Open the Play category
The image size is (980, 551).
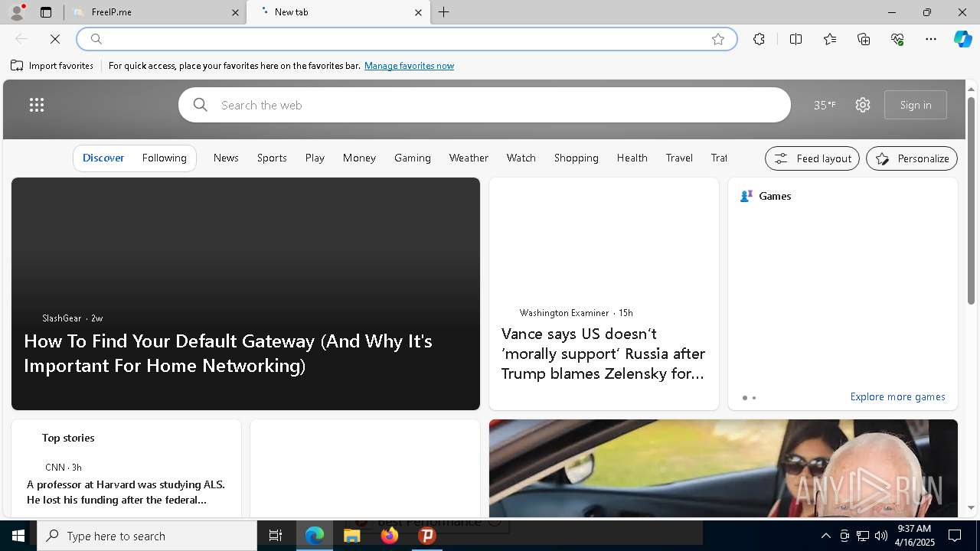[x=315, y=158]
